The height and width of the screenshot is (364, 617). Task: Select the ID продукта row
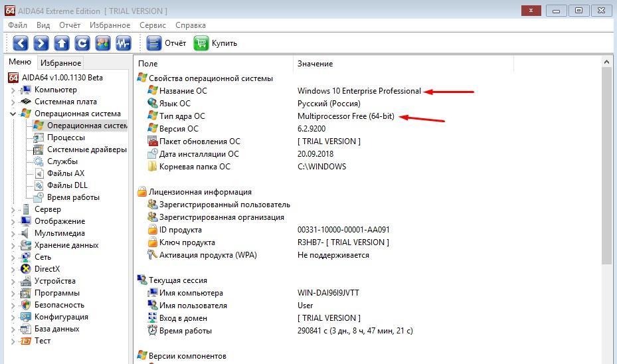(x=268, y=230)
